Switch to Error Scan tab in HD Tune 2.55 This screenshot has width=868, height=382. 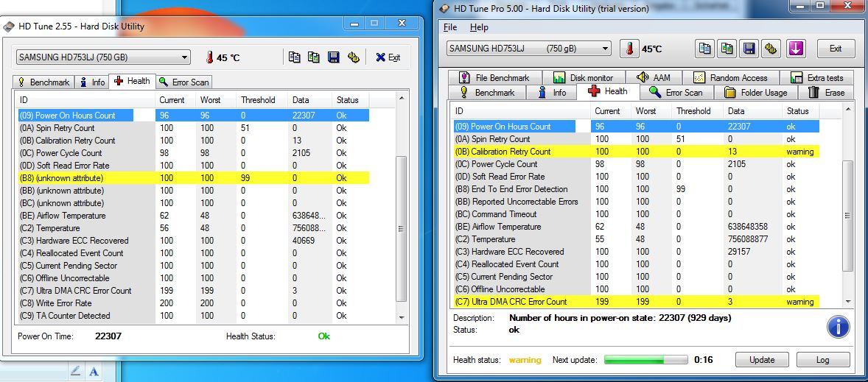[x=183, y=82]
